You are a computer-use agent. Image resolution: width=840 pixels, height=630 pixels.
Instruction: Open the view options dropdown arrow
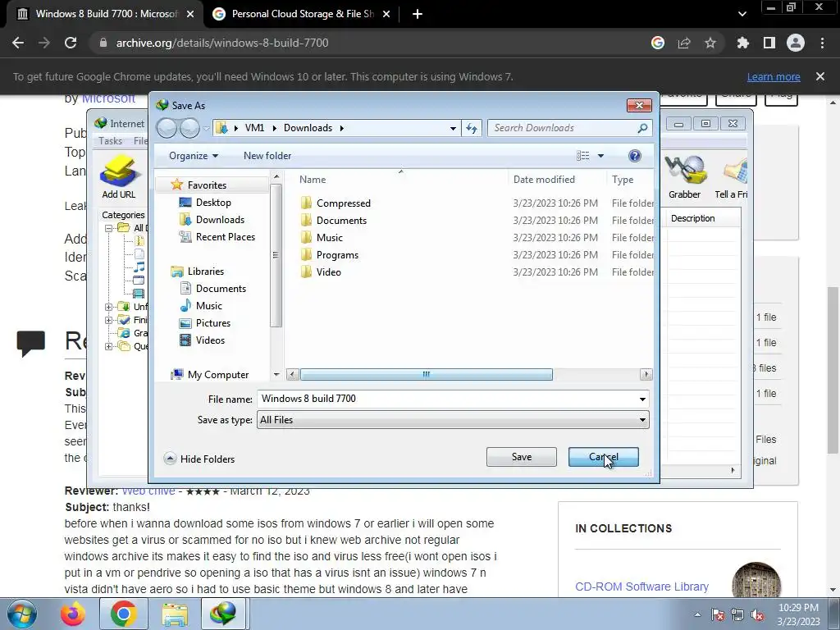point(600,156)
